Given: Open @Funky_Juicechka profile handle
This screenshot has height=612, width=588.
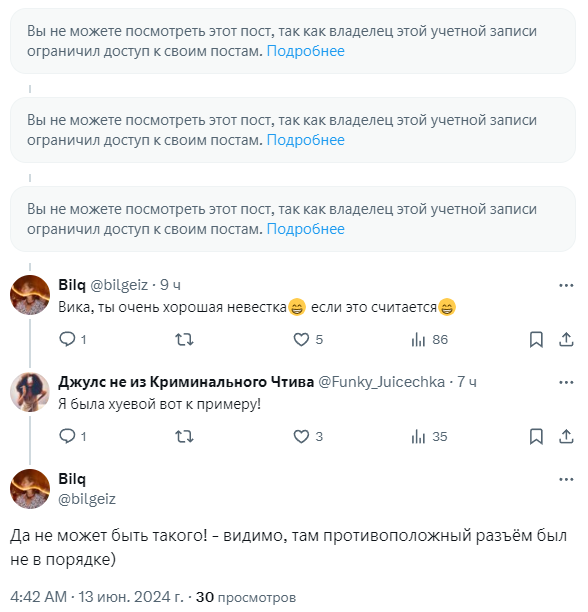Looking at the screenshot, I should coord(382,382).
